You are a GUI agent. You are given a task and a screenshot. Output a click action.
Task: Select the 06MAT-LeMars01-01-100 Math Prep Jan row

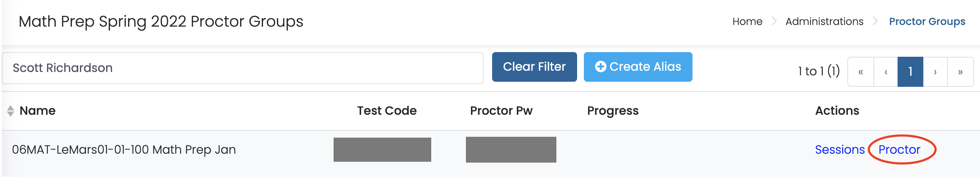pos(124,150)
